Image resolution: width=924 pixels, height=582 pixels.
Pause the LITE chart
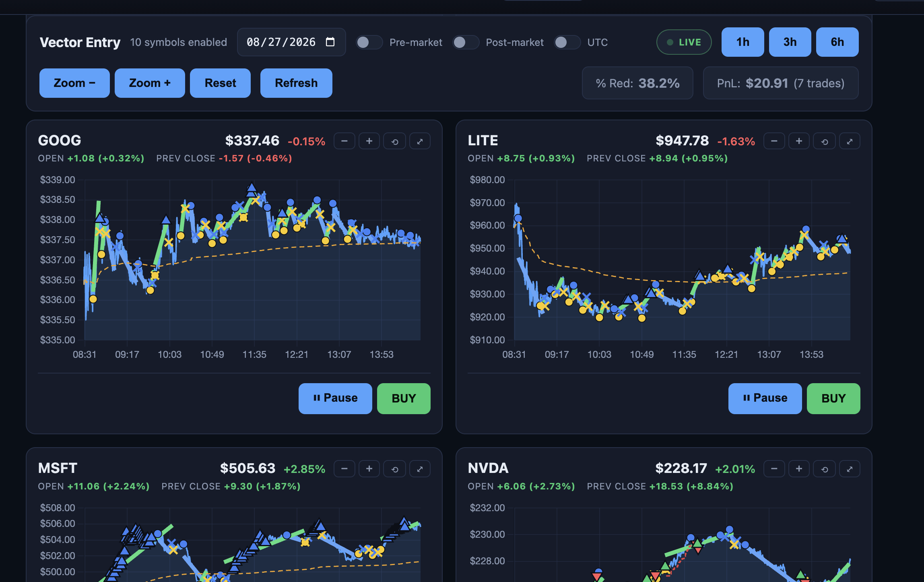(765, 398)
